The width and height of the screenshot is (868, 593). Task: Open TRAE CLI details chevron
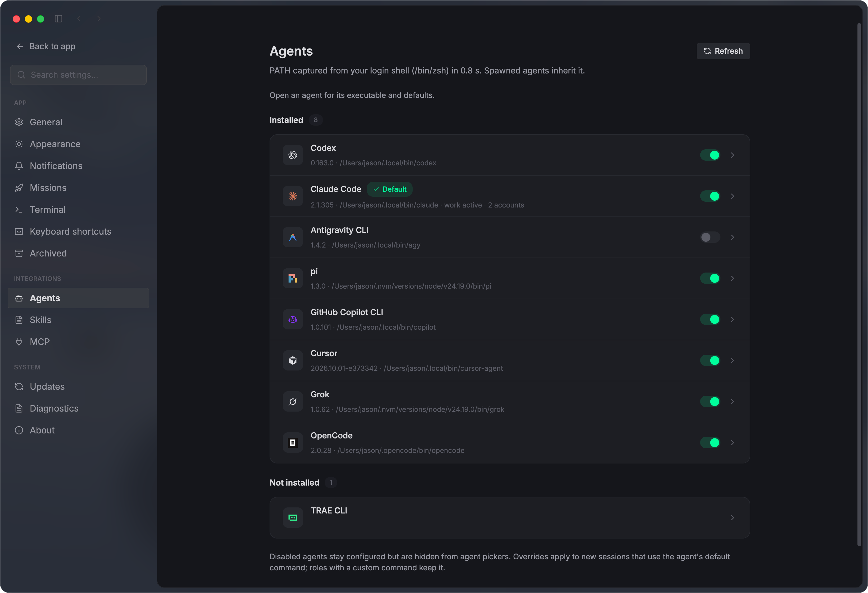(732, 517)
